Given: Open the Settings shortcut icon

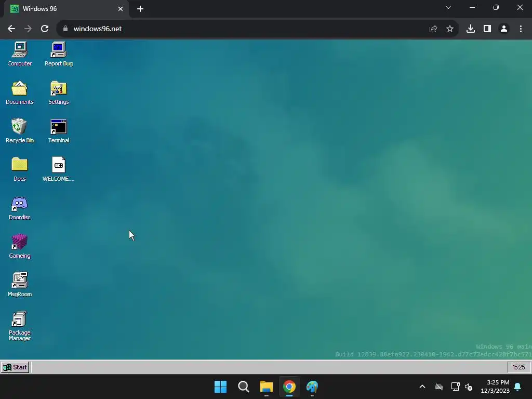Looking at the screenshot, I should click(58, 92).
